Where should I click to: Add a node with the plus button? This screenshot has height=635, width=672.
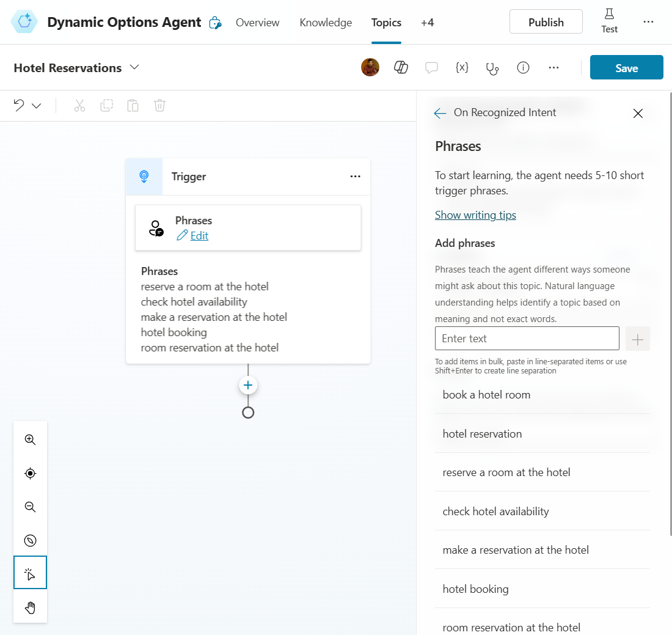pos(248,385)
